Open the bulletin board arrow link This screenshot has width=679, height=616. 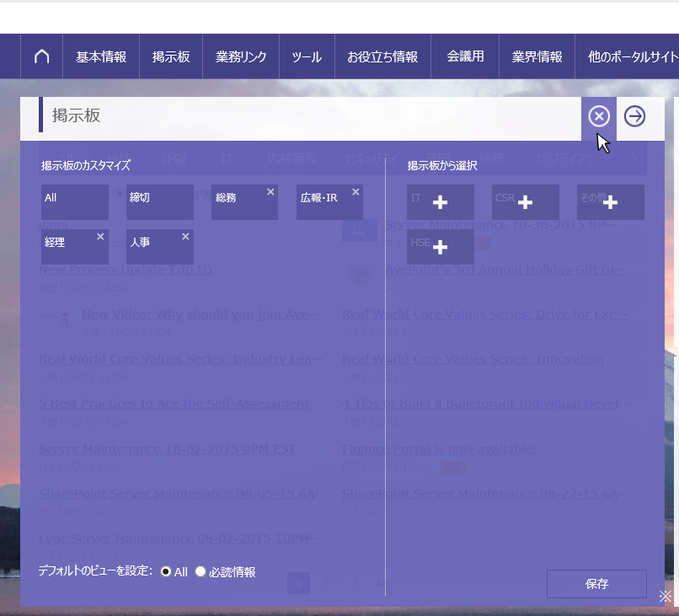[x=634, y=116]
